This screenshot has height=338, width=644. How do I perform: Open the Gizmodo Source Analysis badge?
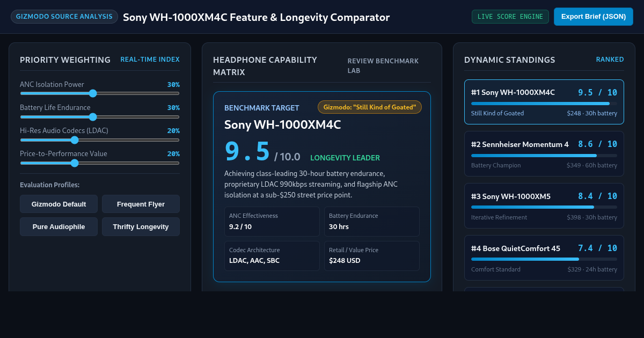coord(64,17)
